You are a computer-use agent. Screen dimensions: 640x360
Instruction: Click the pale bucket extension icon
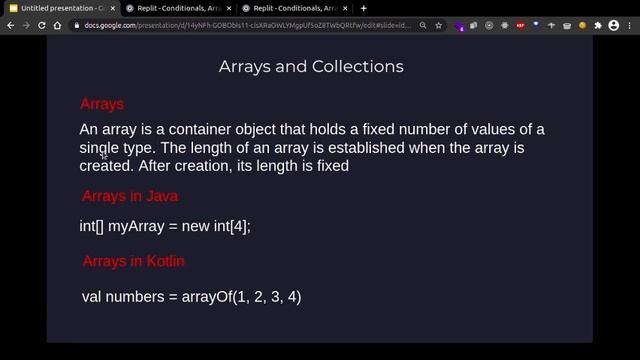point(567,26)
